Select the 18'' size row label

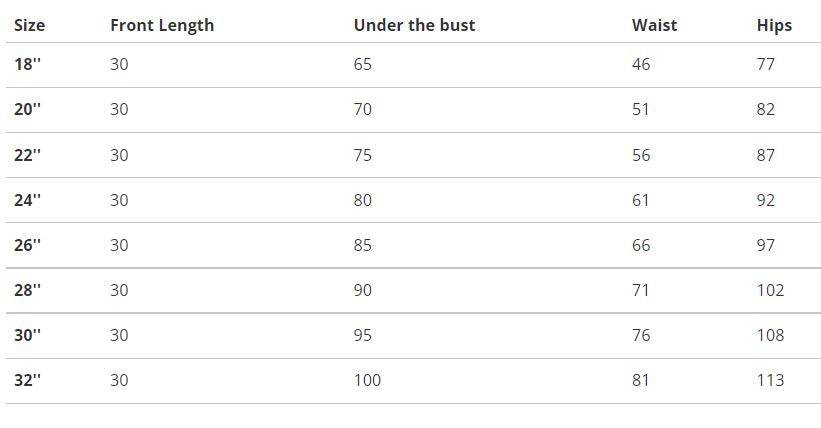[27, 65]
